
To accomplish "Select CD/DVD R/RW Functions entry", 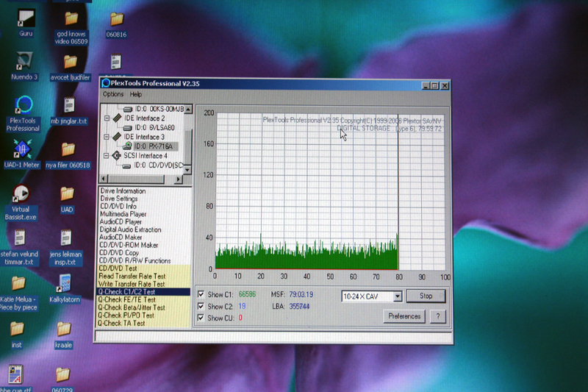I will (135, 260).
